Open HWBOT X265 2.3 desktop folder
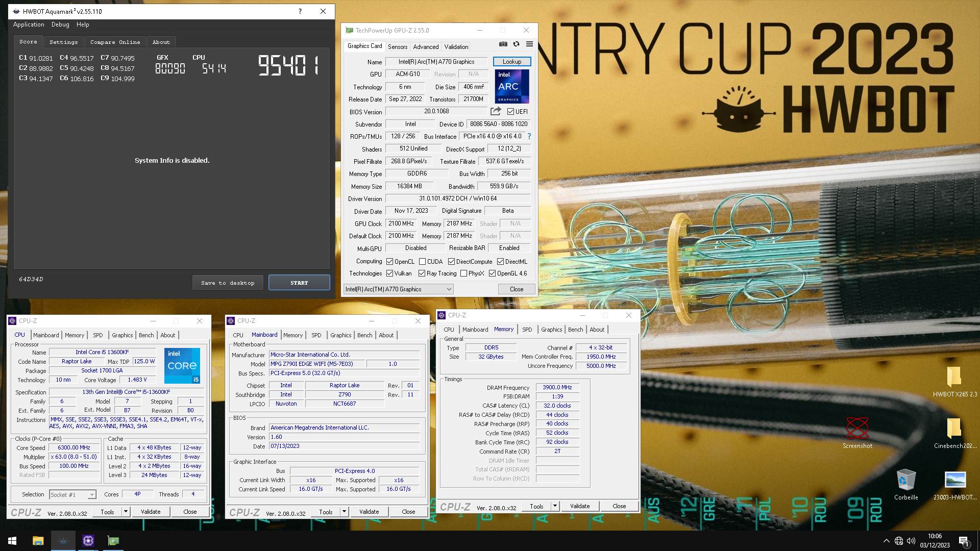Image resolution: width=980 pixels, height=551 pixels. (x=954, y=382)
